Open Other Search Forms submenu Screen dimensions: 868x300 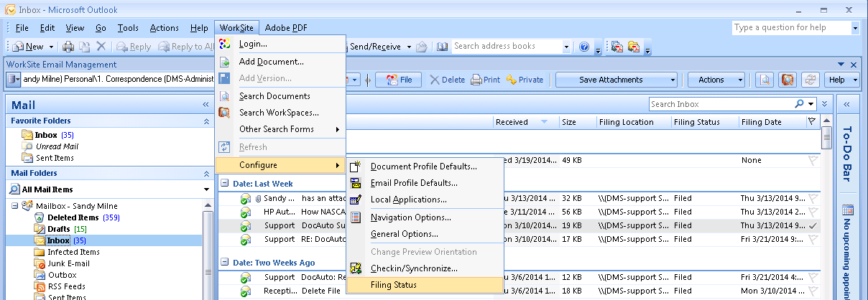coord(281,129)
